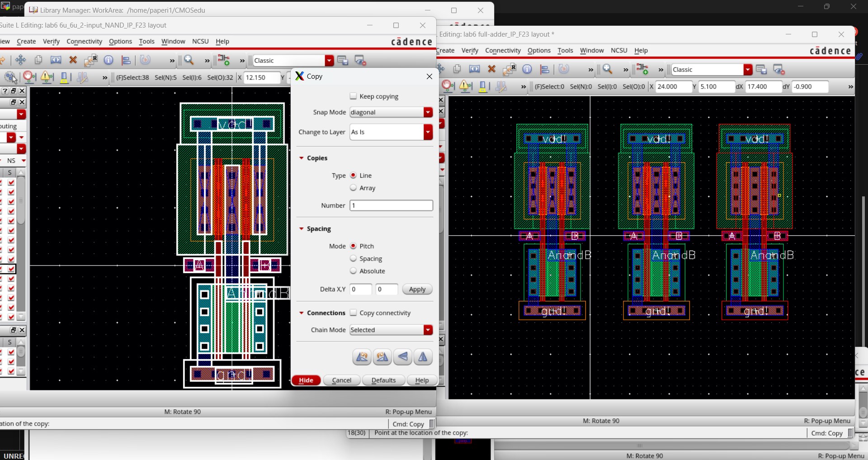This screenshot has width=868, height=460.
Task: Select the Absolute spacing mode
Action: 354,271
